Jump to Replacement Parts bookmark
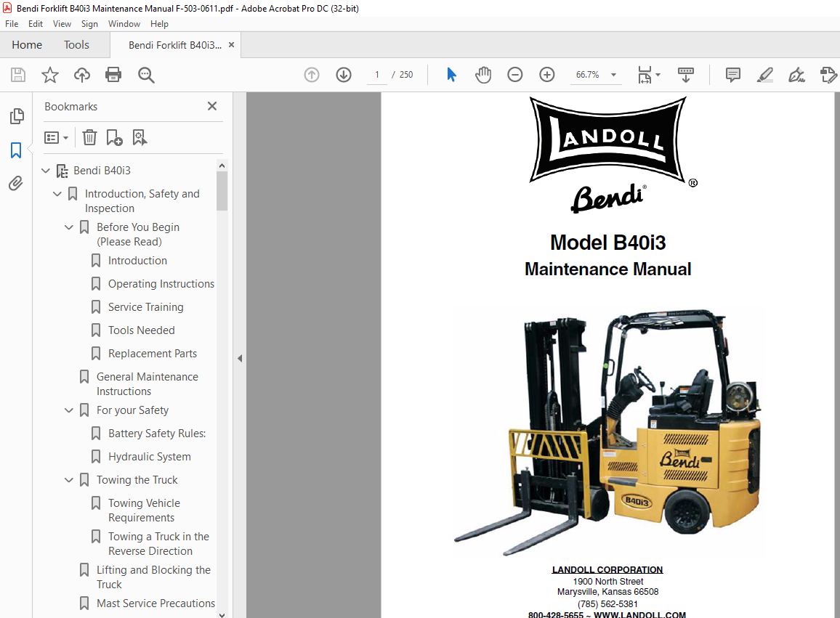840x618 pixels. (x=153, y=354)
